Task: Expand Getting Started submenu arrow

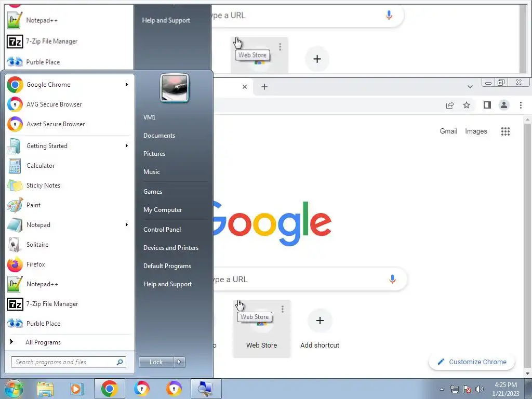Action: [x=127, y=146]
